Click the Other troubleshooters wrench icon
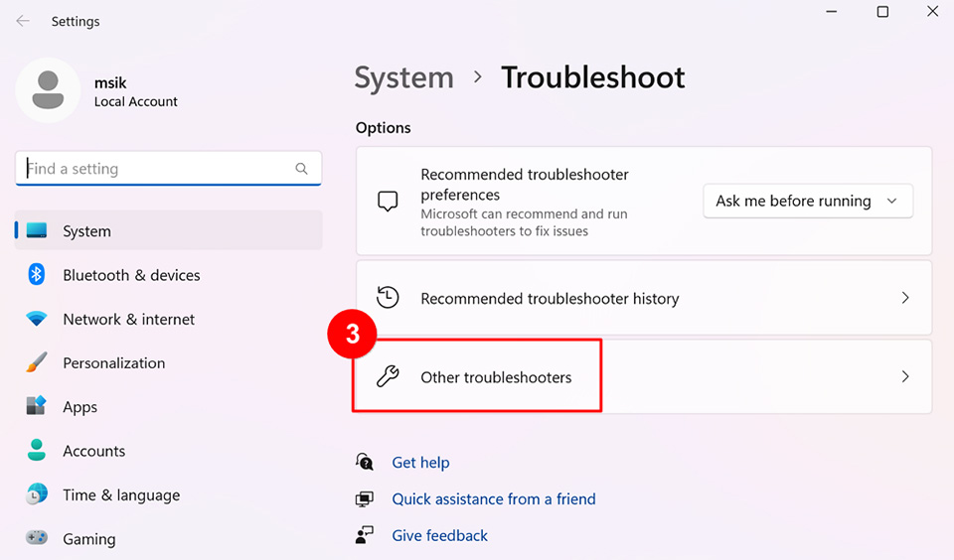Screen dimensions: 954x560 (388, 376)
